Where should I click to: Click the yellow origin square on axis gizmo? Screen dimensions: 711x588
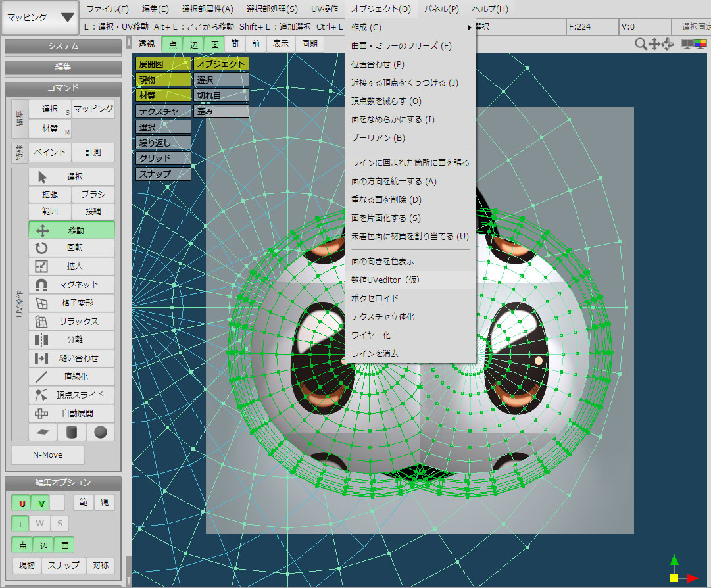(674, 578)
